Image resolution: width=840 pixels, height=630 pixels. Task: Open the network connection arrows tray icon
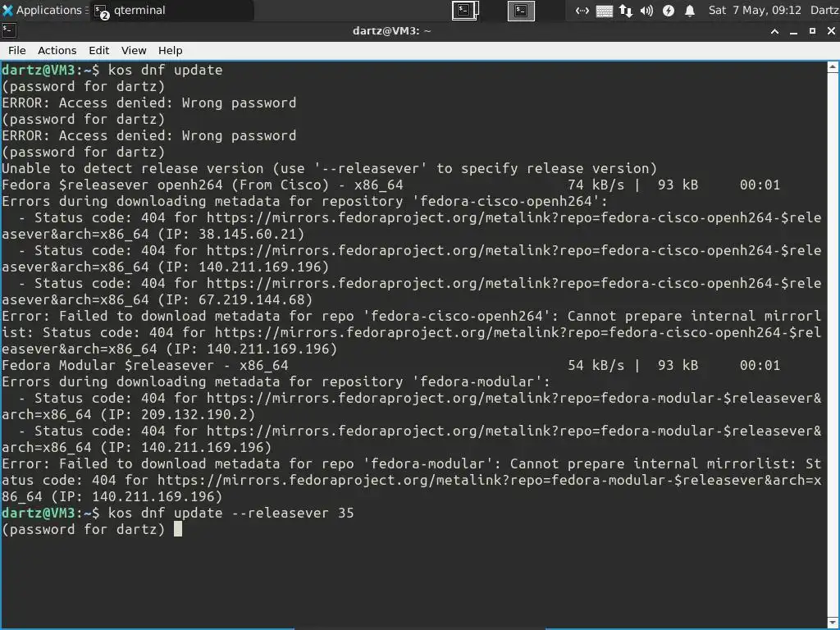[x=582, y=10]
